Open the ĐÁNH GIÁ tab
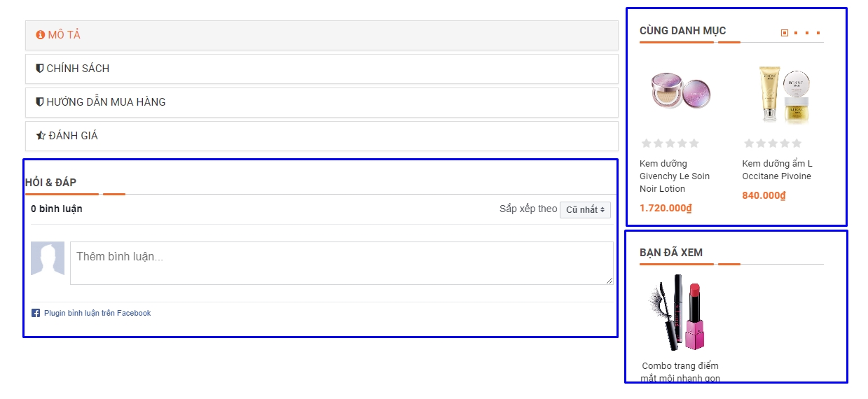The height and width of the screenshot is (399, 868). [322, 136]
